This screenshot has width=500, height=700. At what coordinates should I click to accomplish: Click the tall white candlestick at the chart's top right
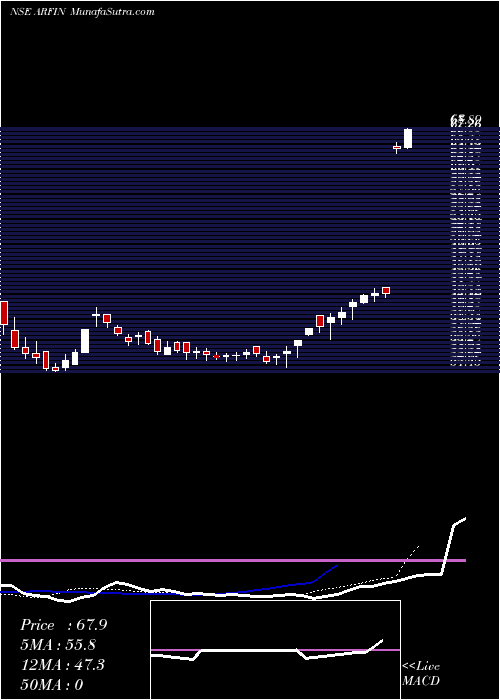pos(408,138)
